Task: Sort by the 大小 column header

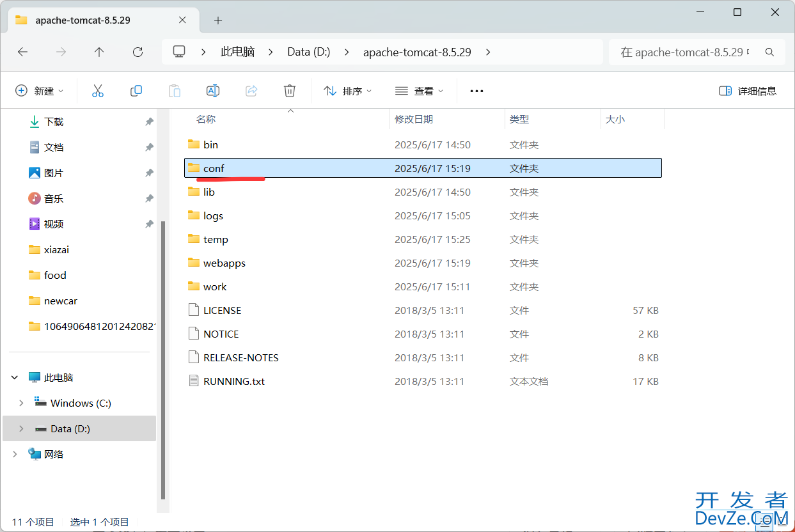Action: 615,119
